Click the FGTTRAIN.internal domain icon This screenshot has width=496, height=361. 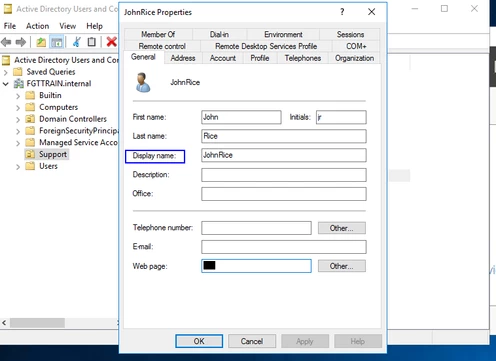(x=19, y=83)
